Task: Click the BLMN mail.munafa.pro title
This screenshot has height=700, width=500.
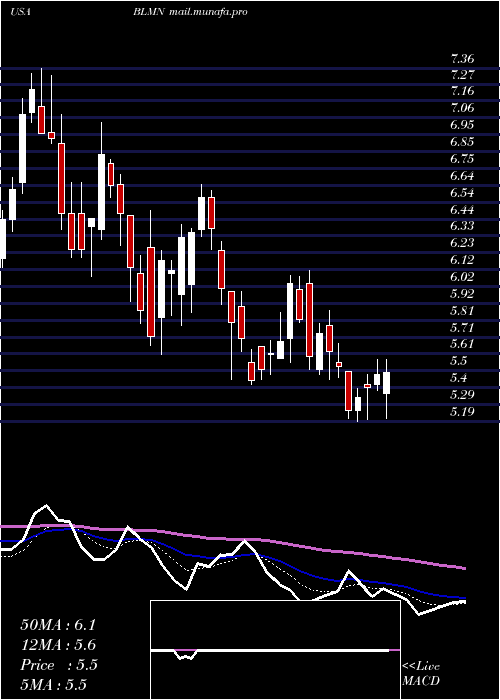Action: 190,12
